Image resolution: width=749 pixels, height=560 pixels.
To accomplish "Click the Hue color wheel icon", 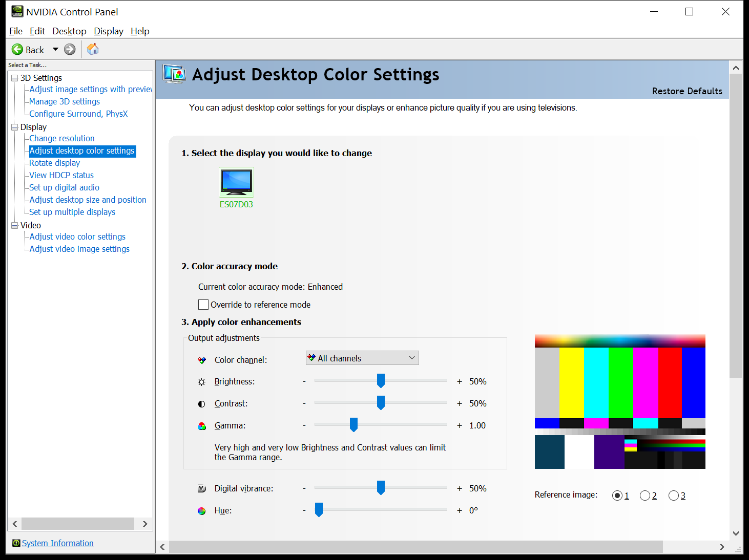I will pyautogui.click(x=202, y=511).
